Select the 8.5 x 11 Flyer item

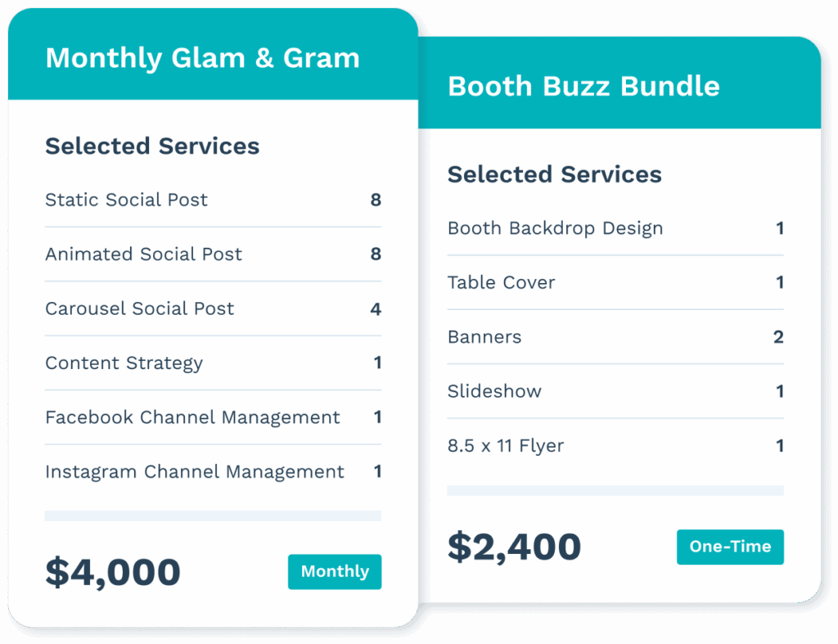[x=615, y=446]
